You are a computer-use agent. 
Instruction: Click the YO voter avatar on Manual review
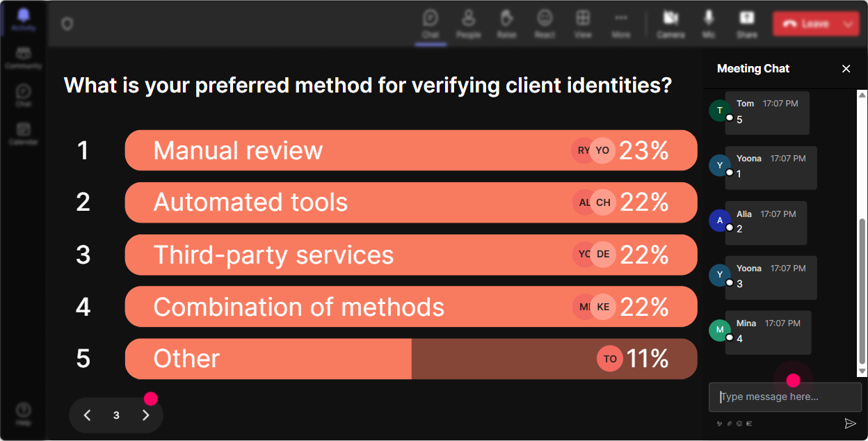[x=602, y=150]
